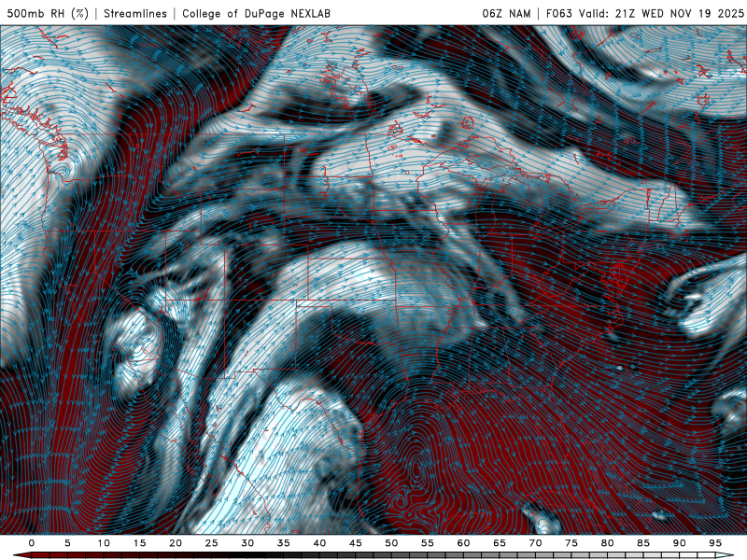Viewport: 747px width, 560px height.
Task: Click the 85 label on the legend
Action: (x=643, y=543)
